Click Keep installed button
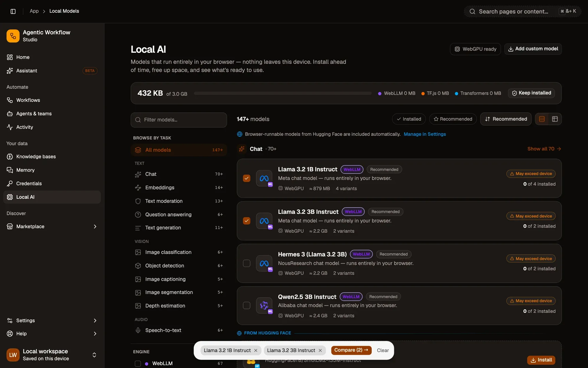 532,93
